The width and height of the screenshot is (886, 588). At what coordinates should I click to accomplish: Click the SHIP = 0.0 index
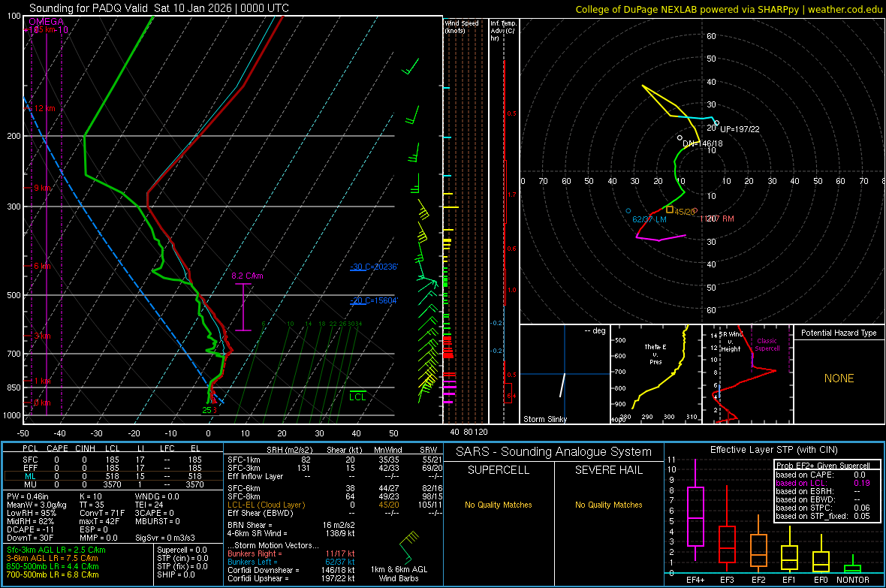tap(176, 575)
